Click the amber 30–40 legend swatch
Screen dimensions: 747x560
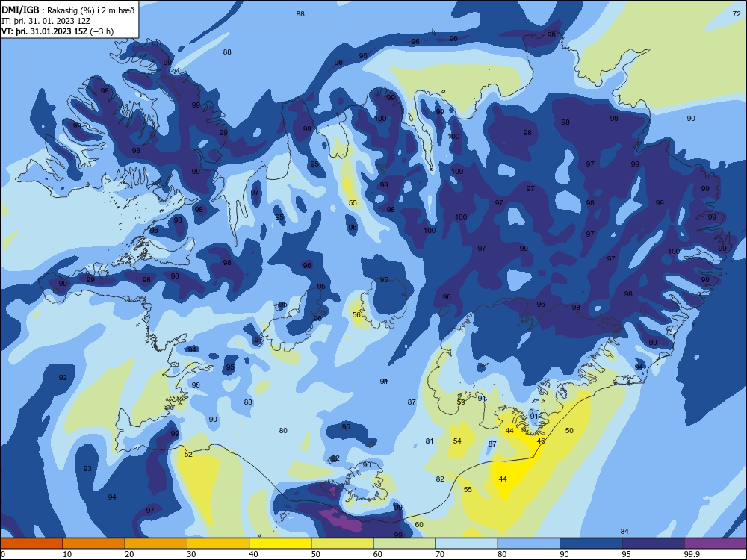tap(218, 544)
